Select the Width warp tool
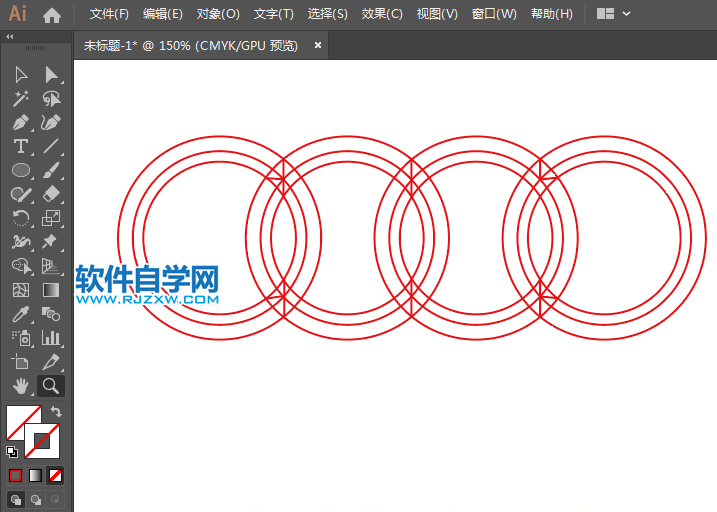Image resolution: width=717 pixels, height=512 pixels. pos(21,242)
